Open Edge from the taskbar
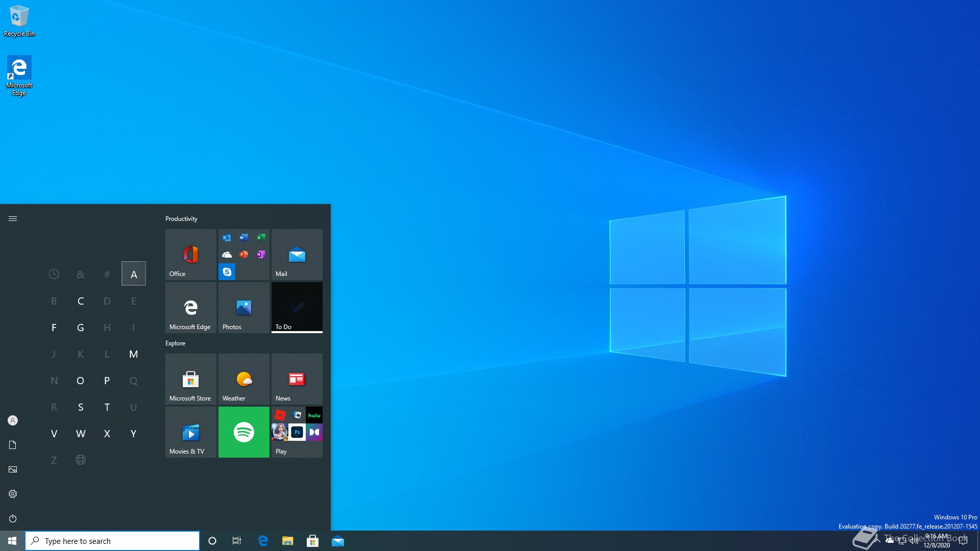The image size is (980, 551). pyautogui.click(x=263, y=541)
